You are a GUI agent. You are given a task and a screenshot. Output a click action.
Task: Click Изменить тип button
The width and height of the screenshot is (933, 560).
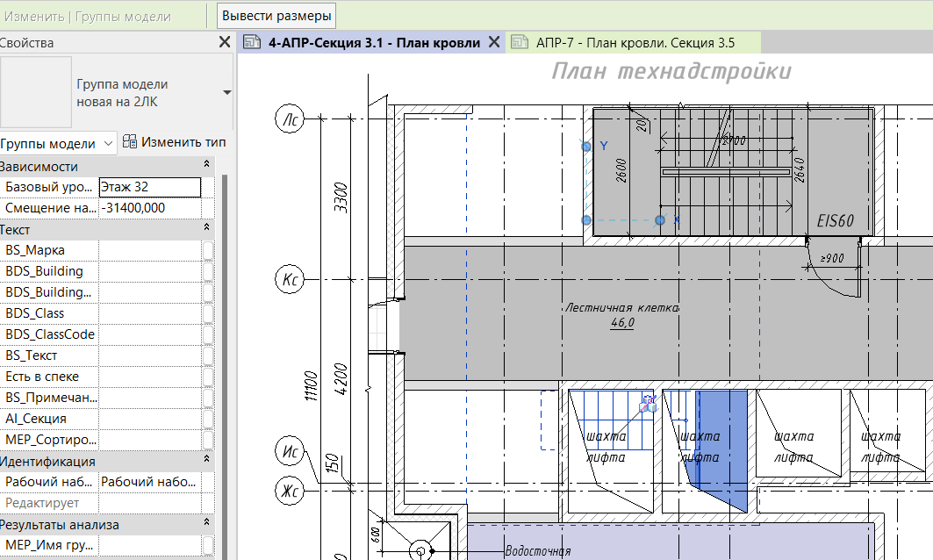(x=174, y=142)
